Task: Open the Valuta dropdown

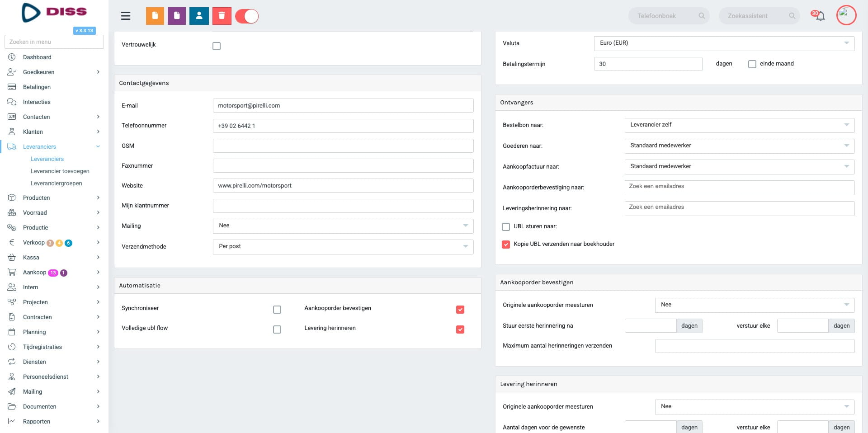Action: (724, 43)
